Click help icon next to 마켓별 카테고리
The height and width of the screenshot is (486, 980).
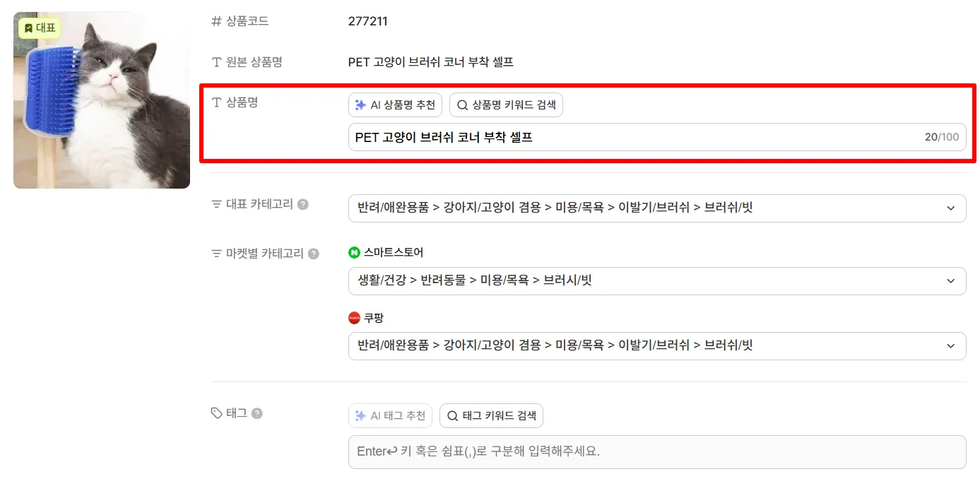[314, 254]
